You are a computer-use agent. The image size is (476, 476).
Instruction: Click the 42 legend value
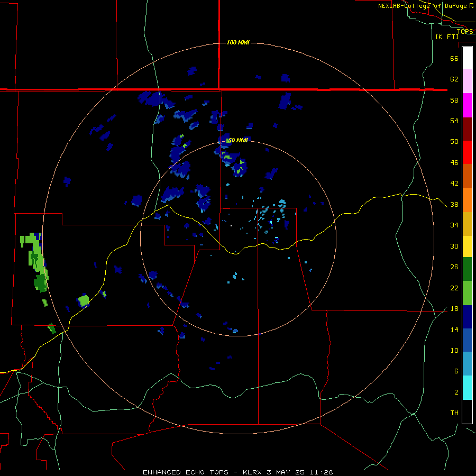(x=454, y=184)
